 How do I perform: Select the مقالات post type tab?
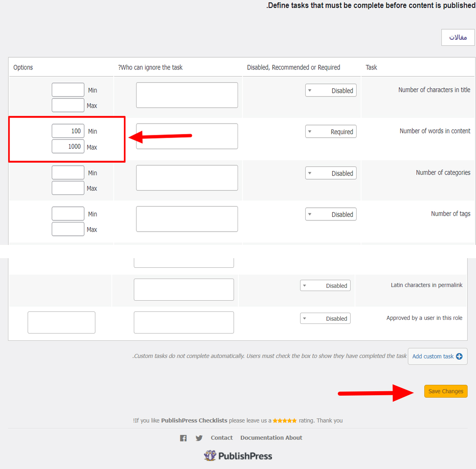[458, 37]
